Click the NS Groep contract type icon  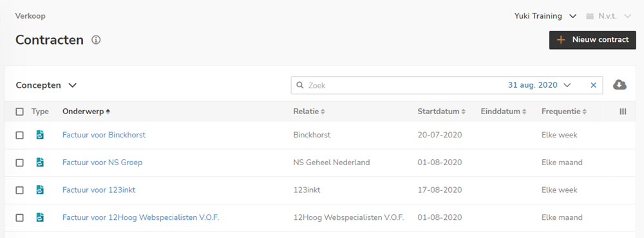[x=40, y=163]
